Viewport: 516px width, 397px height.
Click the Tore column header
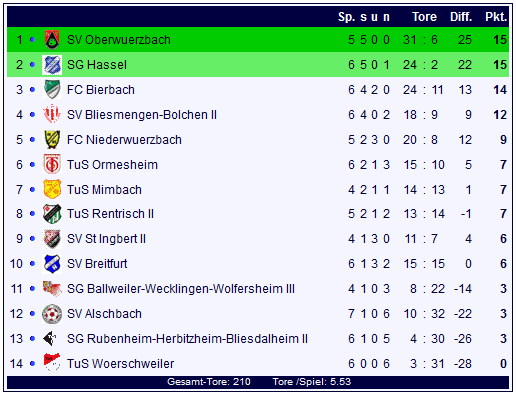[424, 17]
